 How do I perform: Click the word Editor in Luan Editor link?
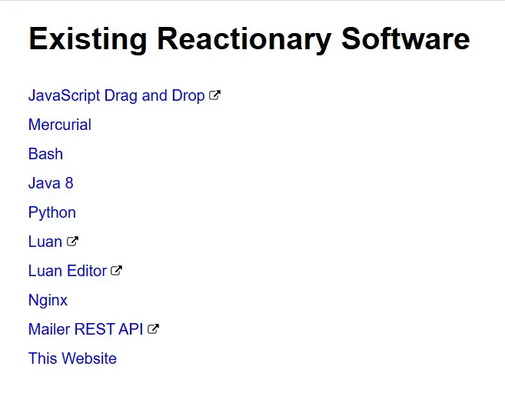(86, 271)
